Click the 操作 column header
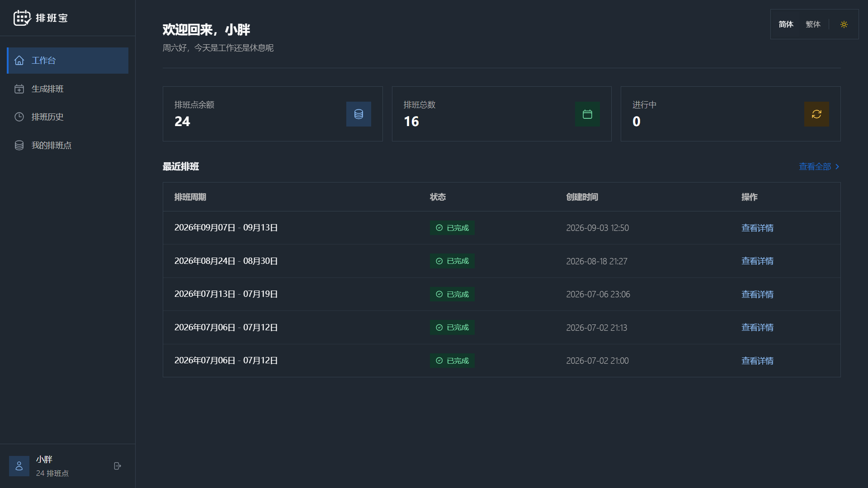 point(749,197)
